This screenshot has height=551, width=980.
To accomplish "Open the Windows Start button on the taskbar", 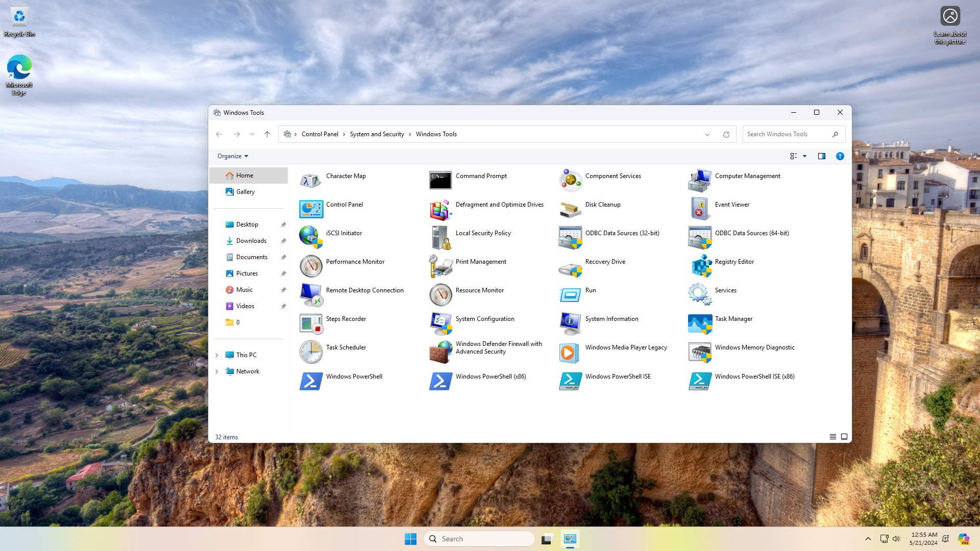I will click(410, 539).
